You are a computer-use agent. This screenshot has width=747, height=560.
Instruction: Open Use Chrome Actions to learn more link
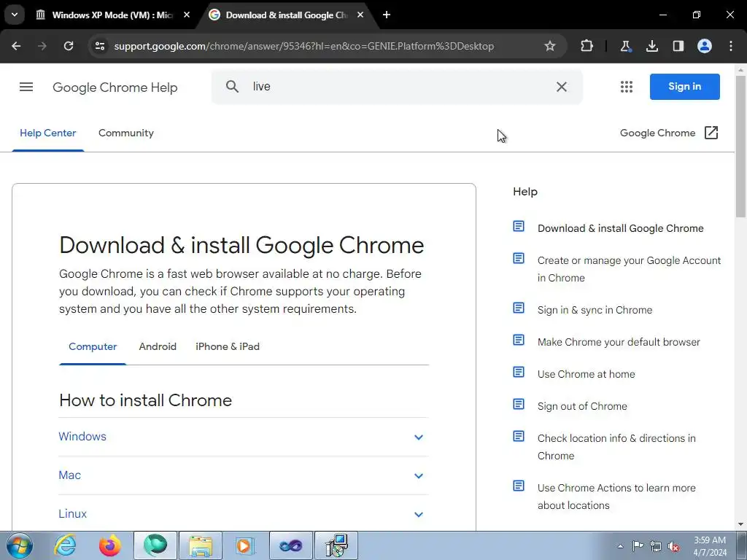click(x=616, y=496)
